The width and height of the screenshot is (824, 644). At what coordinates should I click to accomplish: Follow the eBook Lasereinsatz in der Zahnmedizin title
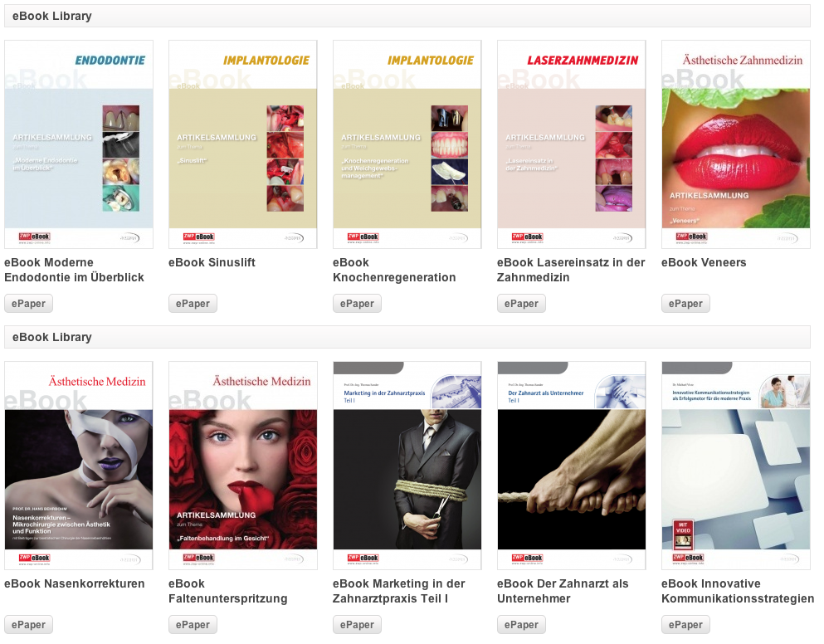coord(571,270)
